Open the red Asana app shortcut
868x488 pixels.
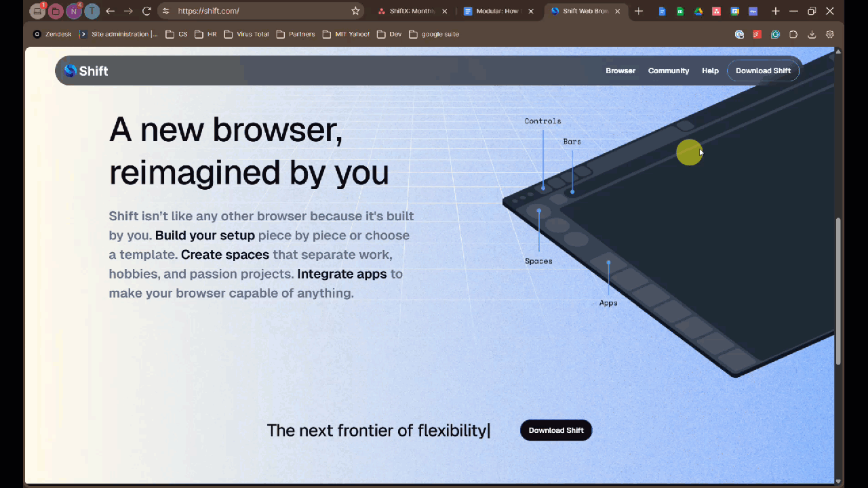(716, 11)
